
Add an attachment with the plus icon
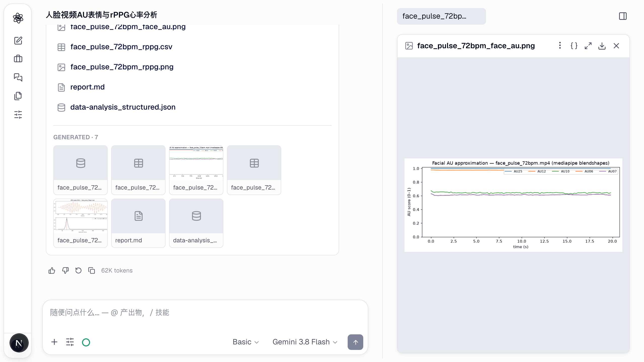54,342
